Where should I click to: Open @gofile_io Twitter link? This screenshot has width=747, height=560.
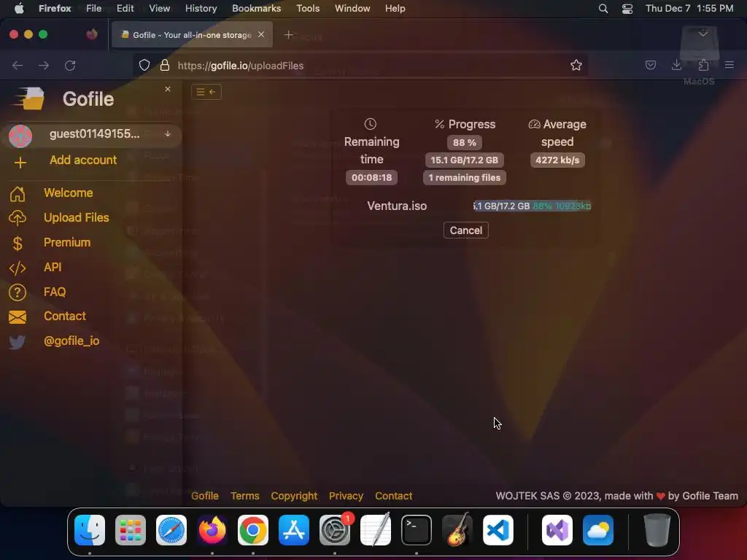71,341
